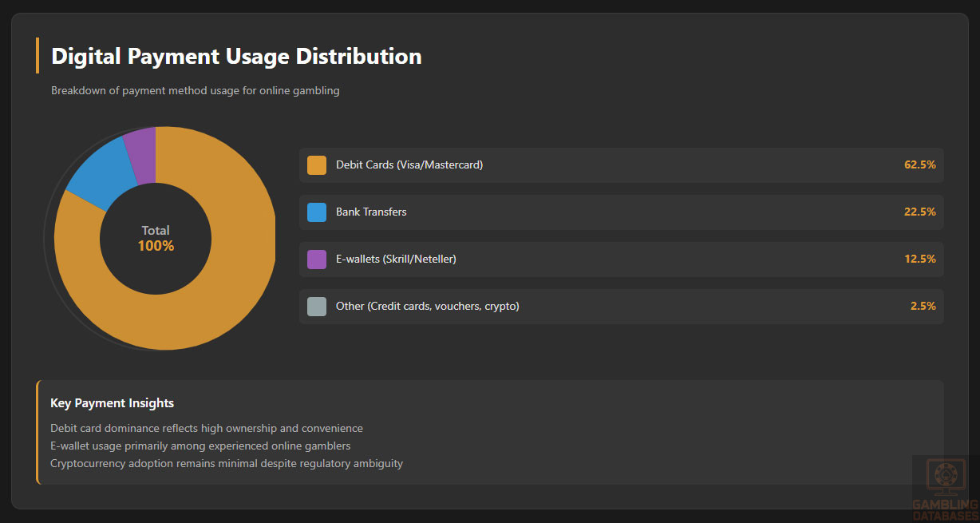Expand the Key Payment Insights panel
Image resolution: width=980 pixels, height=523 pixels.
[x=488, y=433]
